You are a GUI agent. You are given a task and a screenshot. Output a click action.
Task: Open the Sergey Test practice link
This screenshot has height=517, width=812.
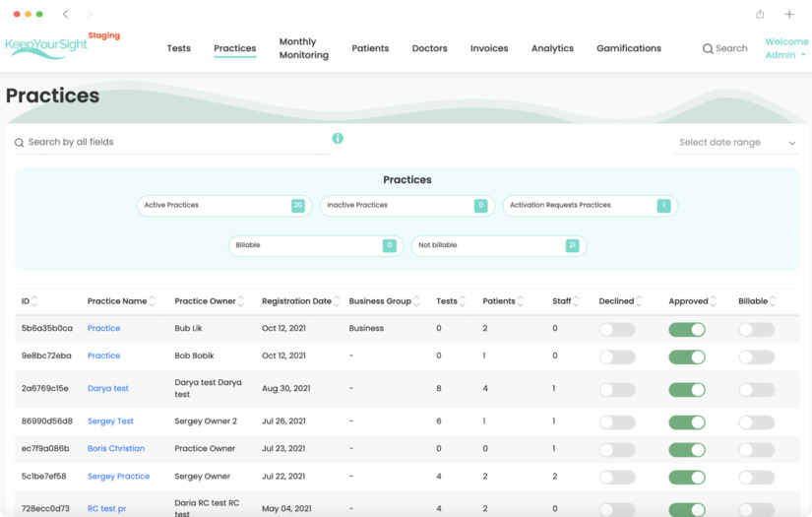tap(110, 421)
